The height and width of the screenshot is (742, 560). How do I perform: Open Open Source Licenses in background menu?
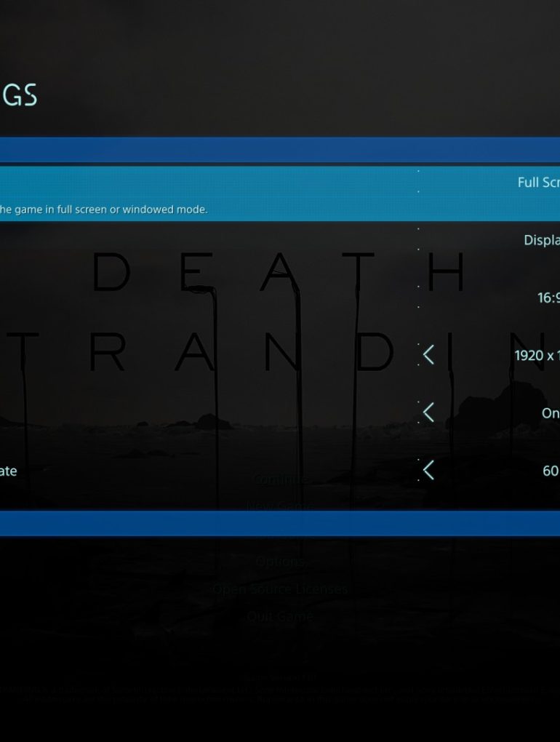pos(280,589)
